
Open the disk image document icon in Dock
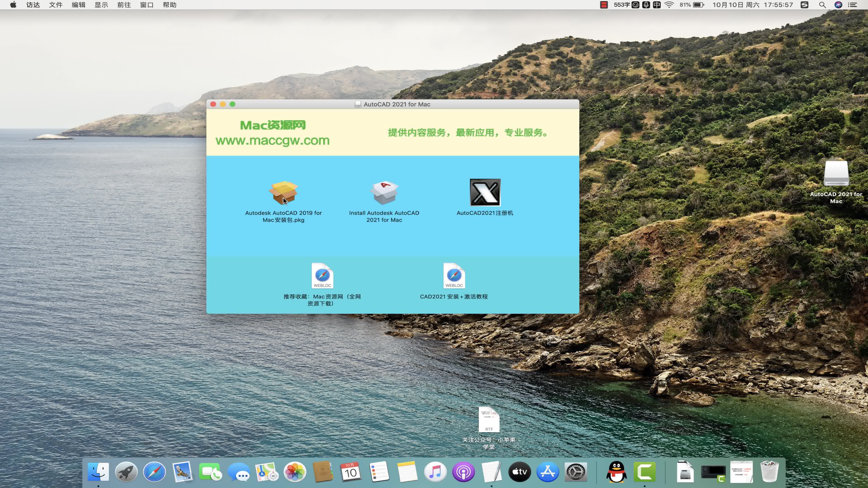(x=685, y=472)
